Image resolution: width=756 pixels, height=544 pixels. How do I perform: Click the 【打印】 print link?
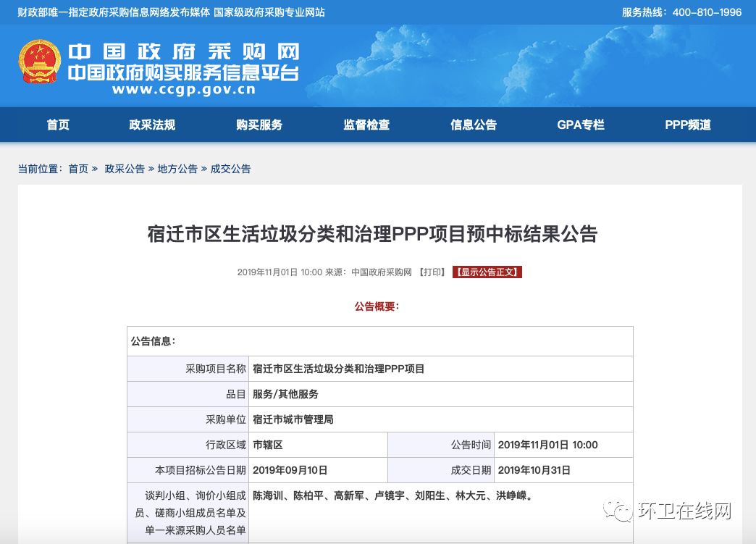click(432, 272)
